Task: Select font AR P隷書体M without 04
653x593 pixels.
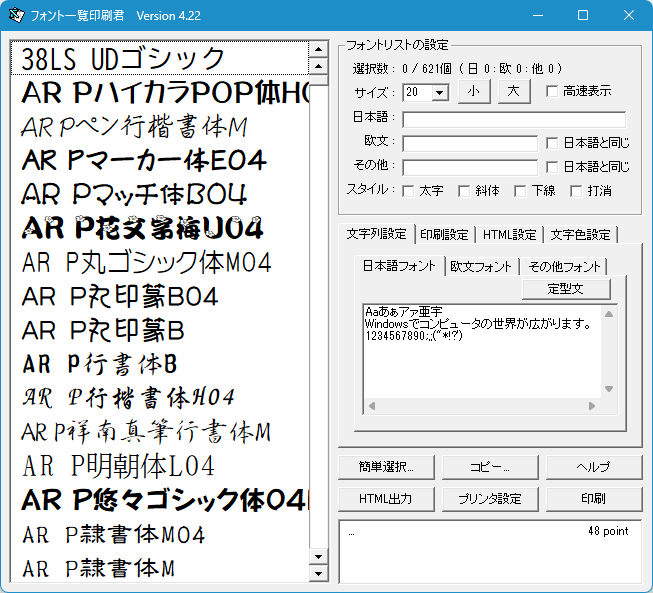Action: pos(160,568)
